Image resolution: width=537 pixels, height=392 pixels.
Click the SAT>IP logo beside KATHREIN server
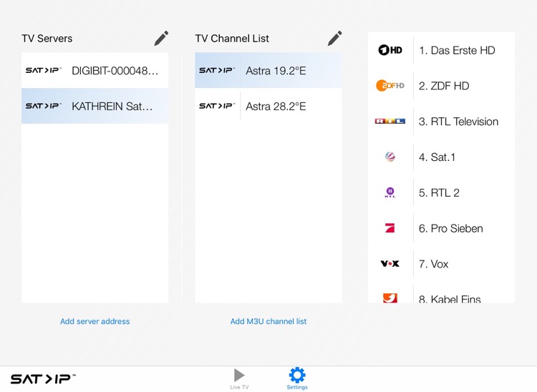click(44, 106)
